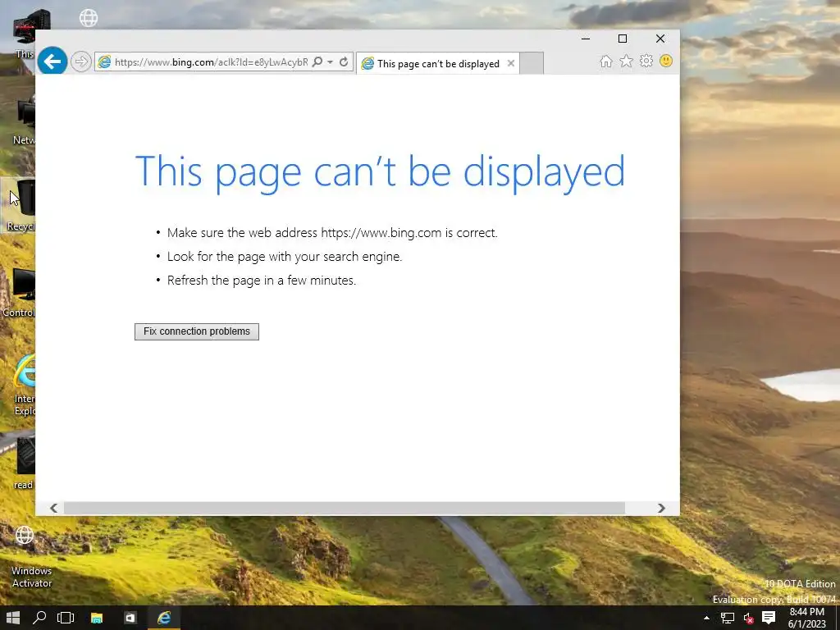Select the Internet Explorer desktop icon
The width and height of the screenshot is (840, 630).
24,385
